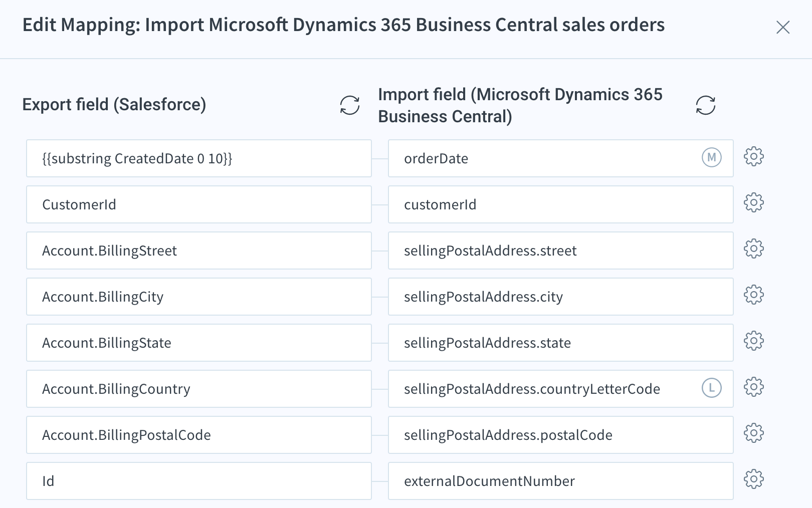The width and height of the screenshot is (812, 508).
Task: Click the L lookup badge on countryLetterCode
Action: 711,388
